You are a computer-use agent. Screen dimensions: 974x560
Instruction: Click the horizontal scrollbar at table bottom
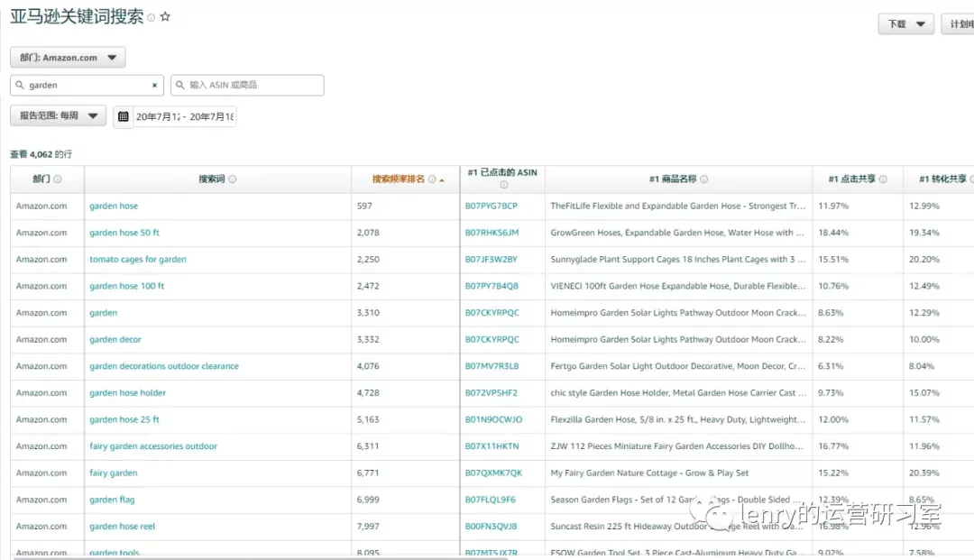point(261,558)
